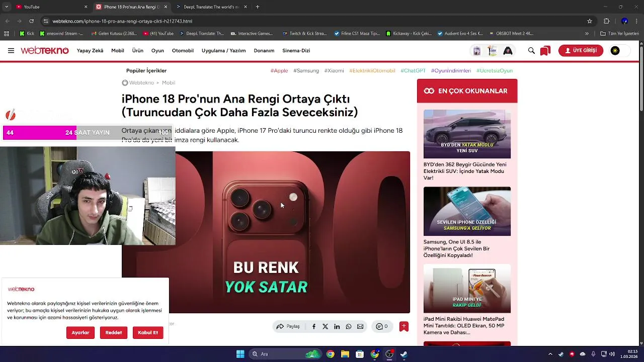Go back with the browser back arrow
Viewport: 644px width, 362px height.
7,21
